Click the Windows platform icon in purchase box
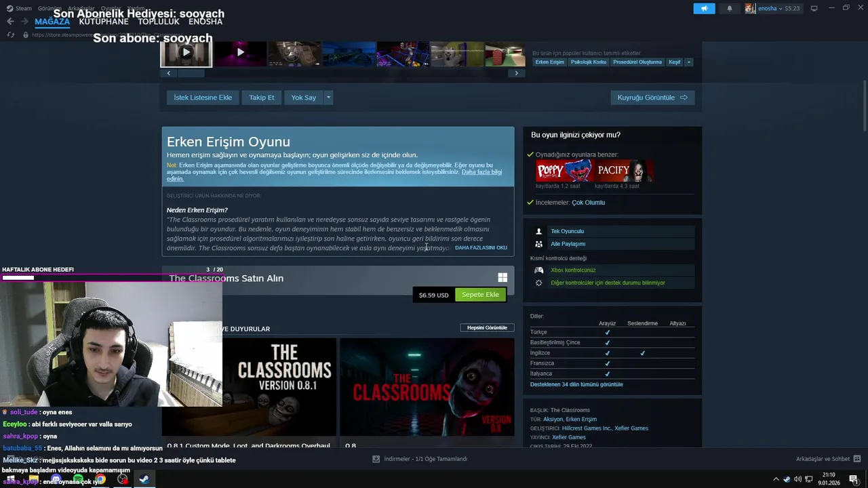Viewport: 868px width, 488px height. pos(502,277)
